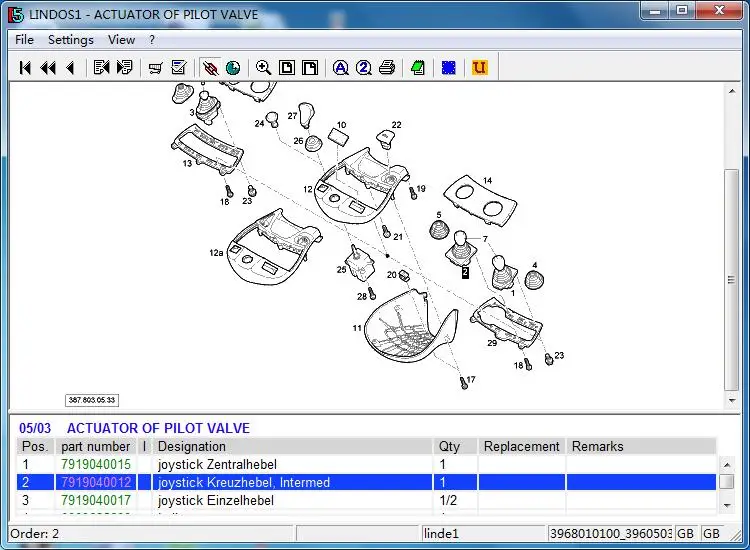Click callout 11 on the diagram
The width and height of the screenshot is (750, 550).
pos(357,328)
